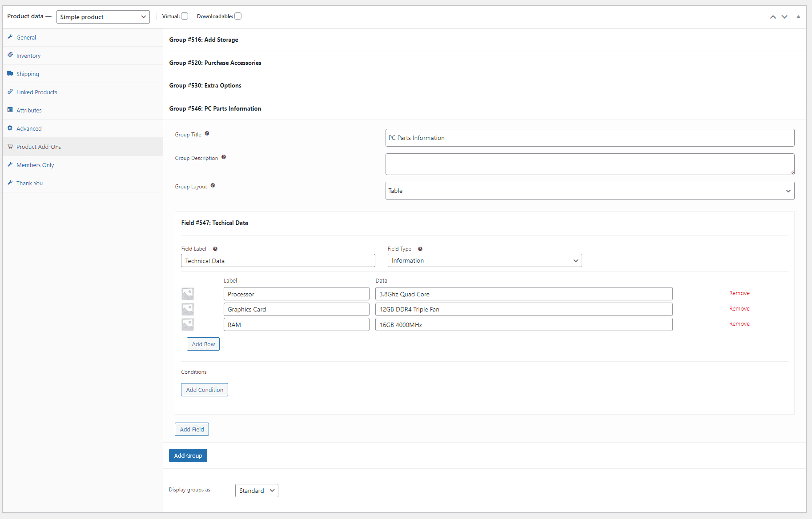Screen dimensions: 812x519
Task: Click the General tab wrench icon
Action: 10,37
